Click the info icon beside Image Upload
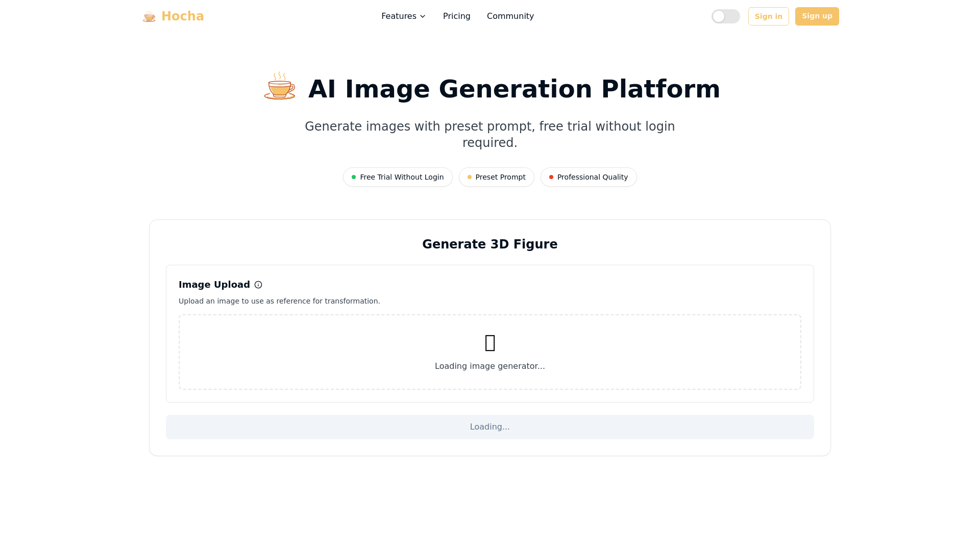This screenshot has height=551, width=980. (258, 285)
